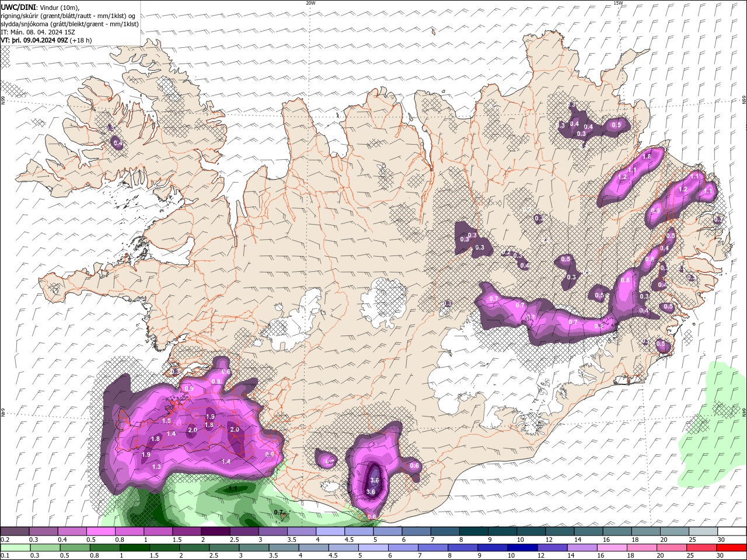
Task: Select the upper legend pale grey swatch starting at 25
Action: tap(703, 531)
